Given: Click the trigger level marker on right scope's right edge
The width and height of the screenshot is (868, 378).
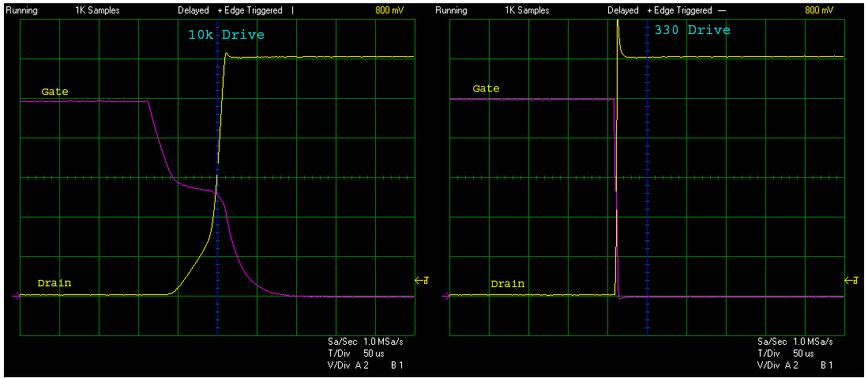Looking at the screenshot, I should 851,281.
